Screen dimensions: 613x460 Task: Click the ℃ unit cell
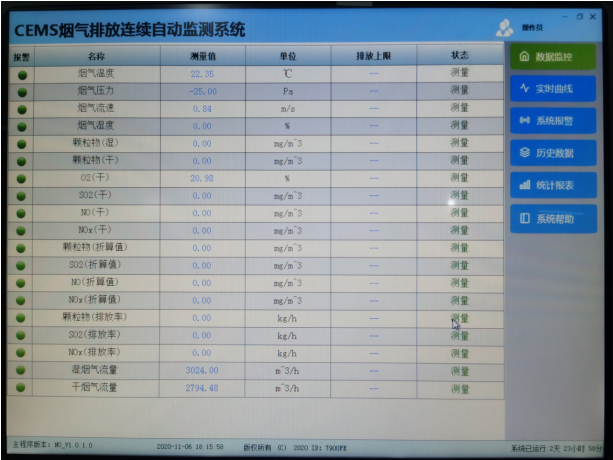click(x=288, y=74)
